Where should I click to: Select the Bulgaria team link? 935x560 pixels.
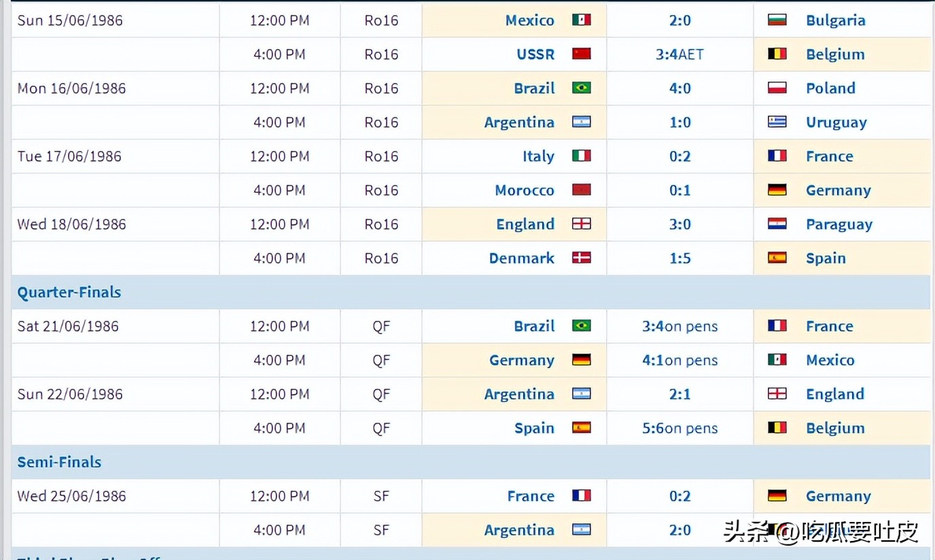click(x=836, y=20)
